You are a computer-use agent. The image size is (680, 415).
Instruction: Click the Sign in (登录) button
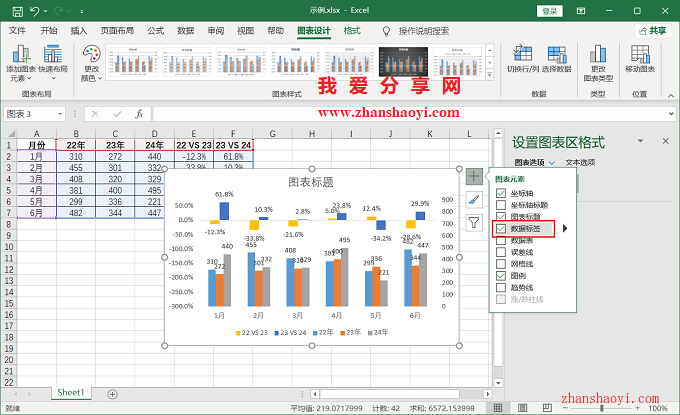(549, 11)
